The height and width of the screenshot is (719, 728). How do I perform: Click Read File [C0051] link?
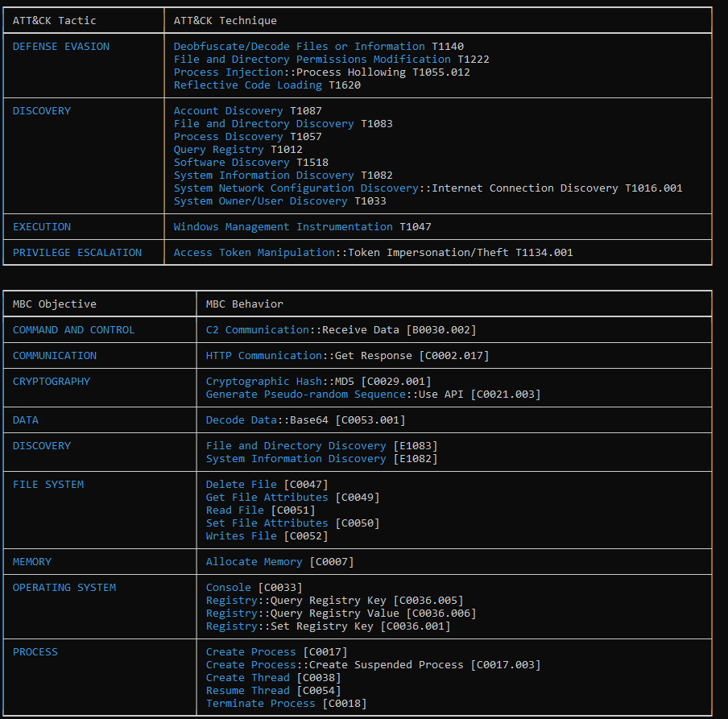coord(234,510)
